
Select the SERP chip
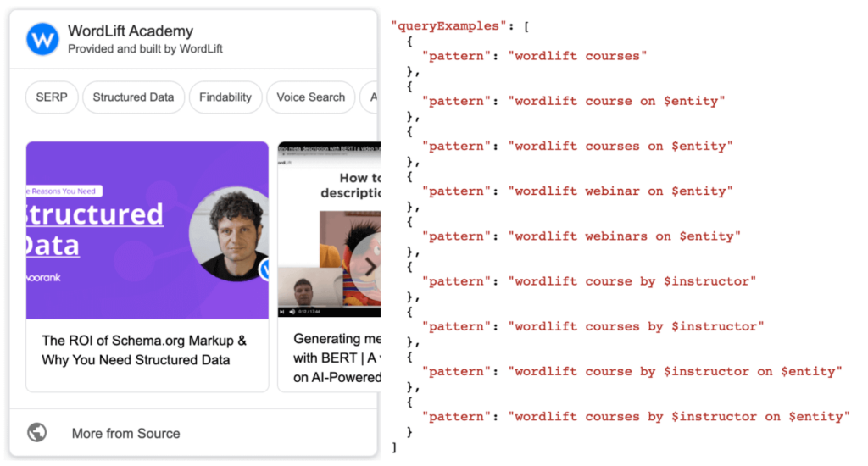tap(52, 97)
